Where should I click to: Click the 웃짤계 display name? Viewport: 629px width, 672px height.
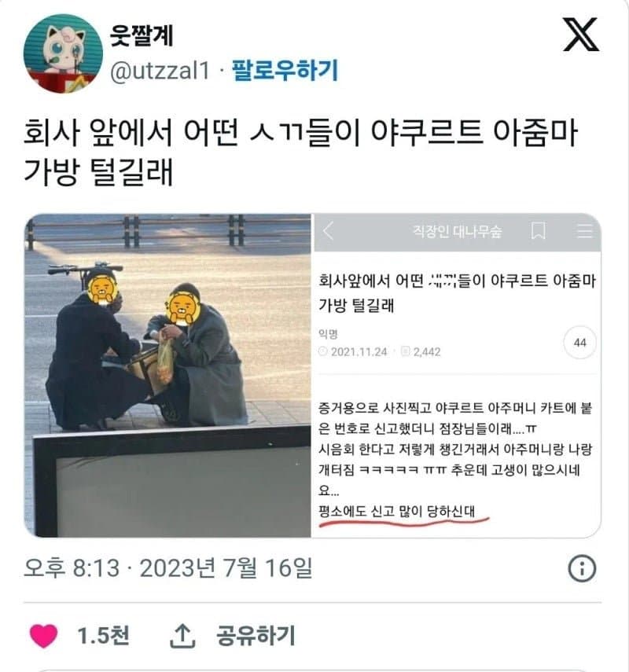(142, 35)
